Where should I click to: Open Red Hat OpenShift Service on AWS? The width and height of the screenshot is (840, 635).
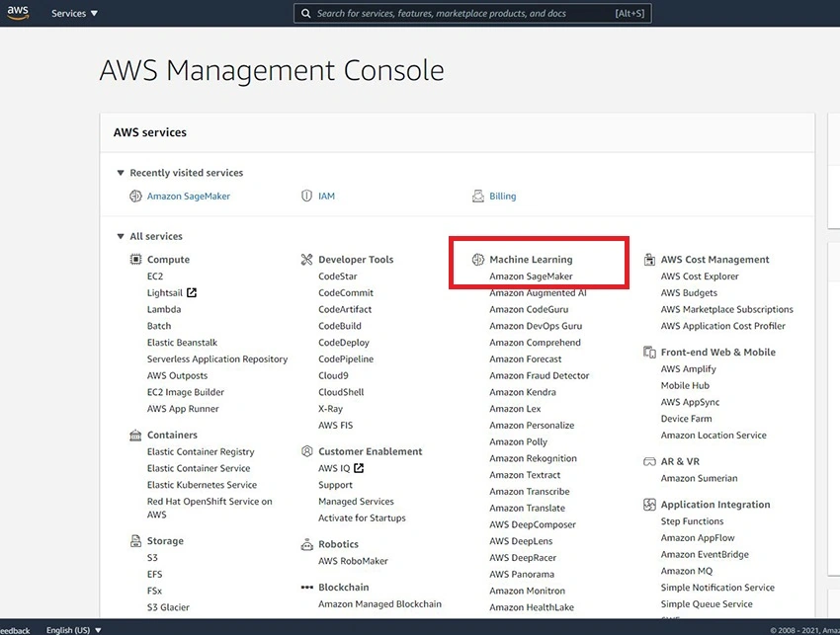[210, 509]
